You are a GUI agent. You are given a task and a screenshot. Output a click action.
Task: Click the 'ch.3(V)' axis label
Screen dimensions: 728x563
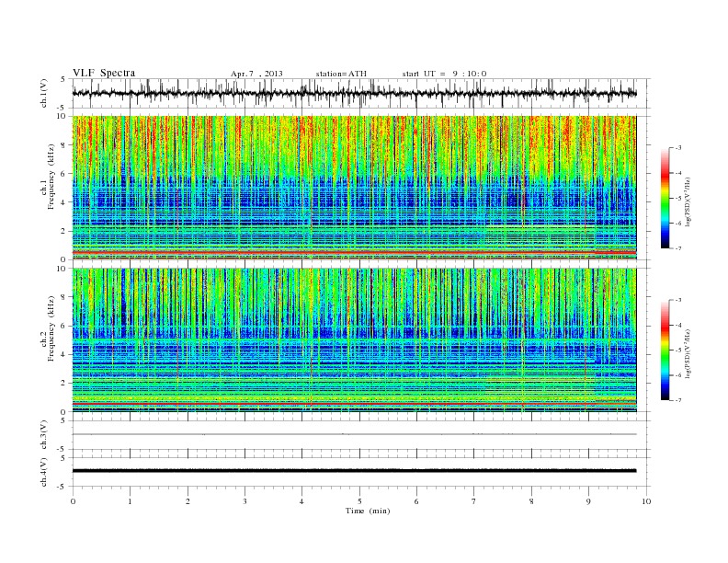[x=44, y=435]
